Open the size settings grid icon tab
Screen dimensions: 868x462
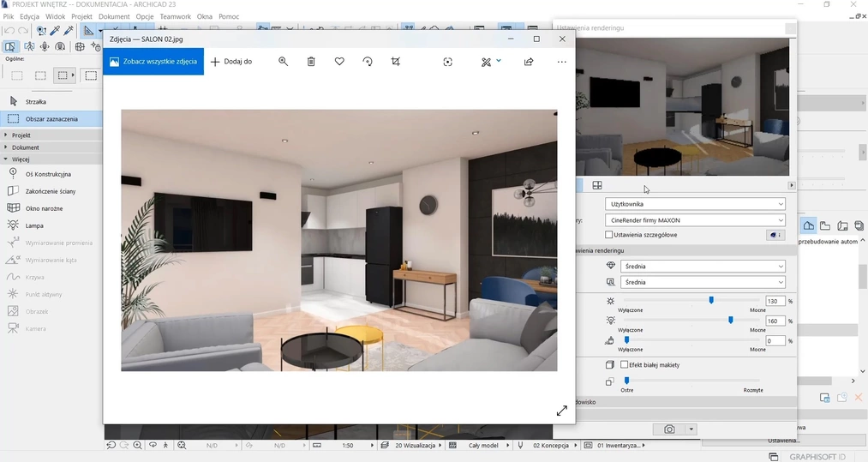tap(596, 186)
